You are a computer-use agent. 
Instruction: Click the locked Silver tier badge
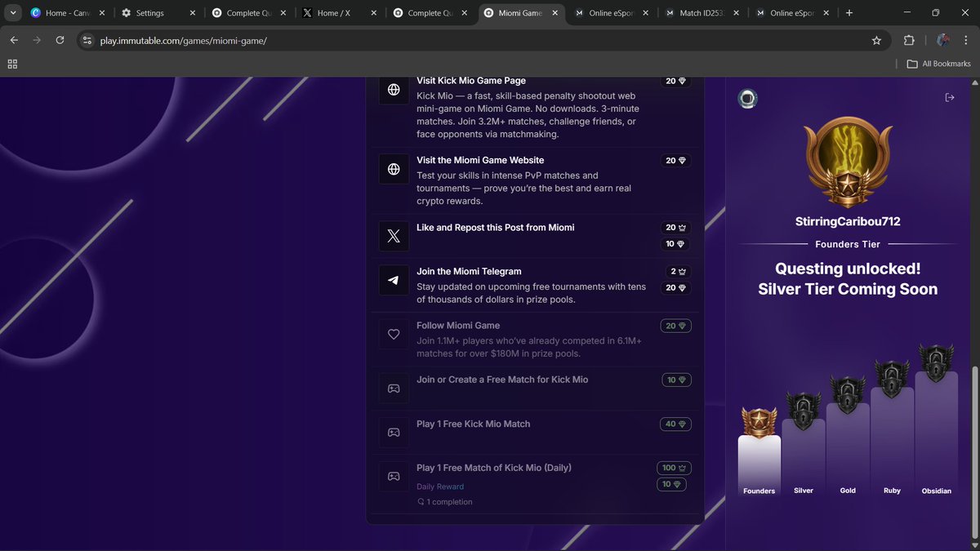[x=804, y=410]
